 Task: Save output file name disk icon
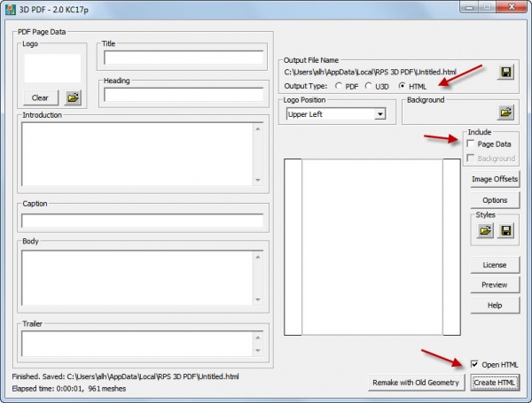(x=505, y=72)
